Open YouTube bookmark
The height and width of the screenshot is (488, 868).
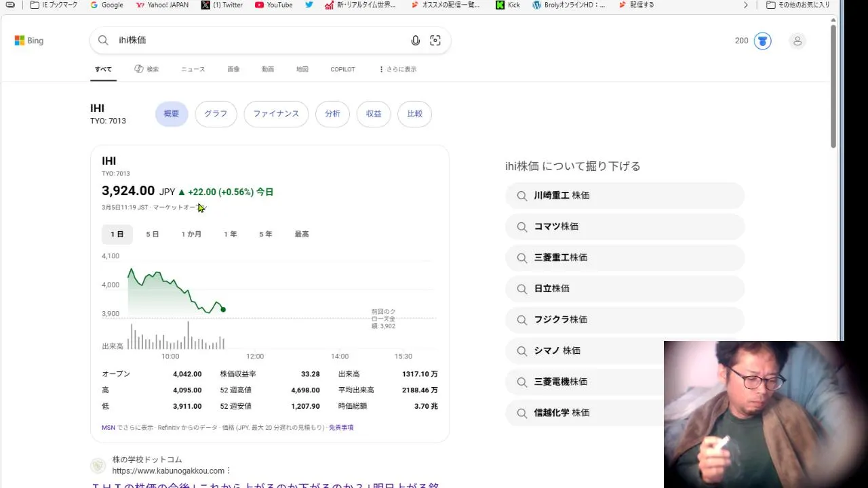273,5
